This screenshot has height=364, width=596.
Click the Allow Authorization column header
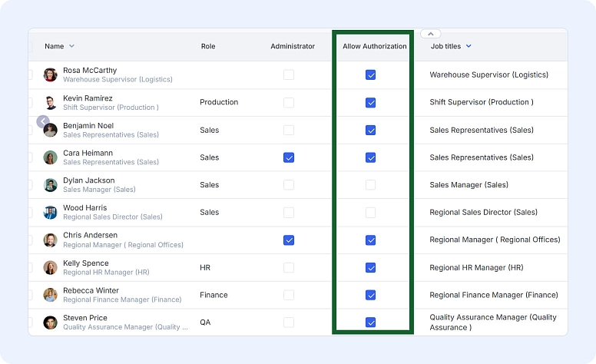(x=374, y=47)
